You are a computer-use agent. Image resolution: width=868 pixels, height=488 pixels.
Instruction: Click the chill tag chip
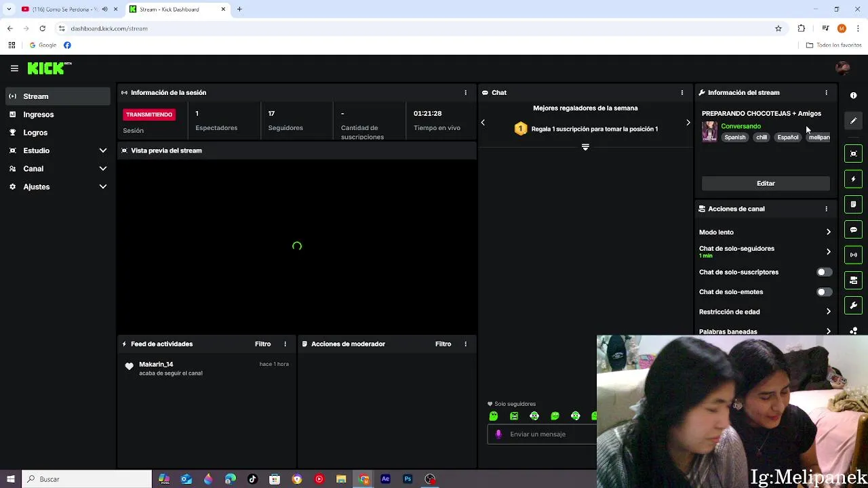(762, 138)
